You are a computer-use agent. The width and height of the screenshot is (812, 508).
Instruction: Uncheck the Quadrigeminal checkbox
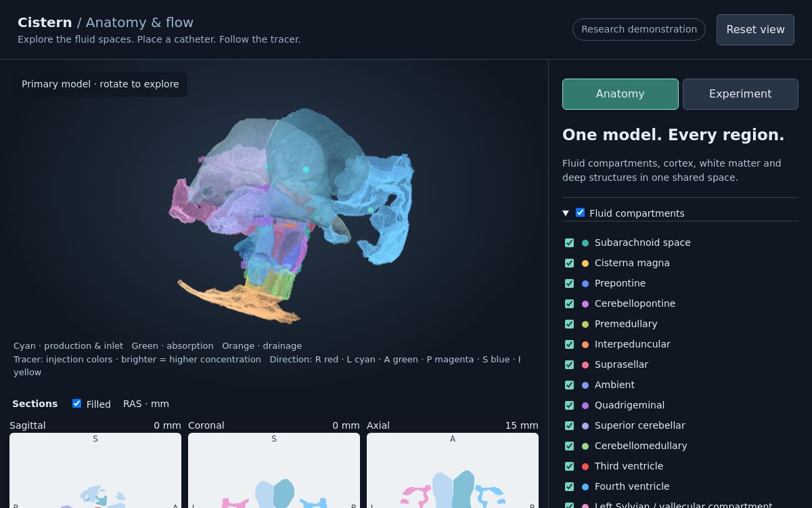(x=569, y=405)
